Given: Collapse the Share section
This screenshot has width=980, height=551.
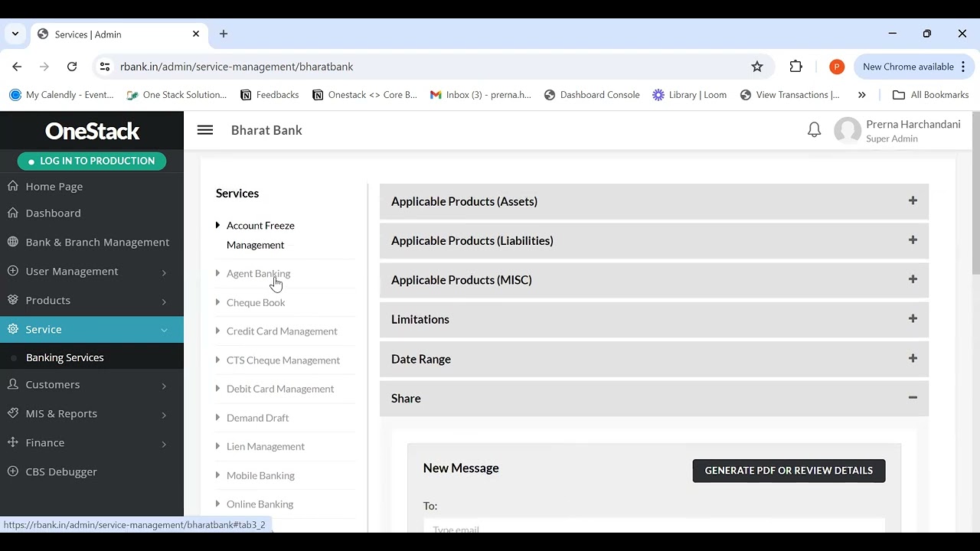Looking at the screenshot, I should point(654,398).
